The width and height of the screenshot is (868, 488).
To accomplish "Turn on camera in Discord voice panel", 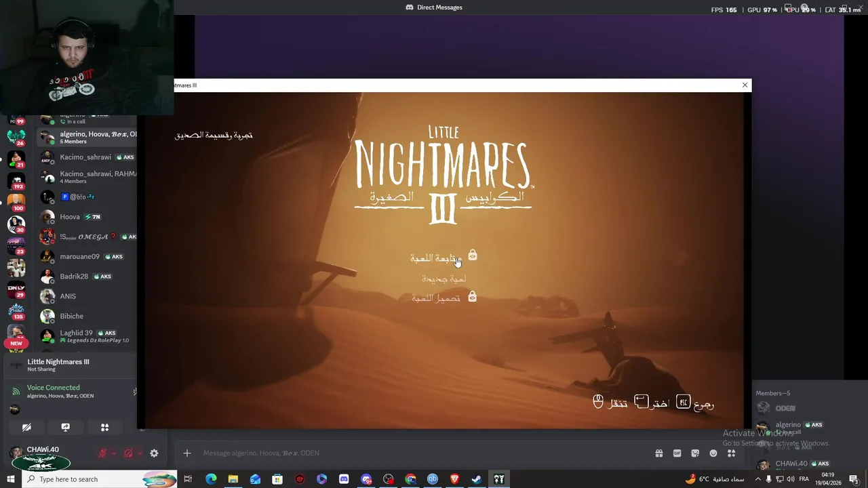I will [x=26, y=428].
